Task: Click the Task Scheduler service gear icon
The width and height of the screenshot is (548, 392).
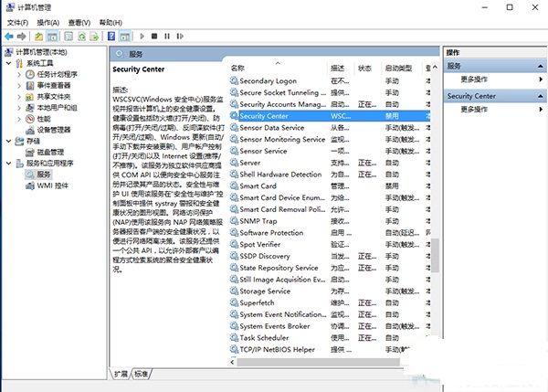Action: [234, 338]
